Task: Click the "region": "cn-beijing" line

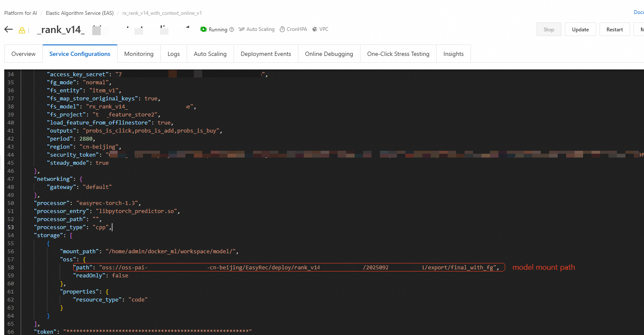Action: coord(84,147)
